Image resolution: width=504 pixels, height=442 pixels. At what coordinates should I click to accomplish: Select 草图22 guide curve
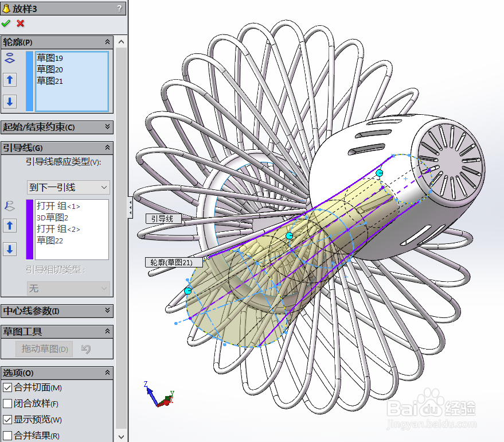point(50,241)
